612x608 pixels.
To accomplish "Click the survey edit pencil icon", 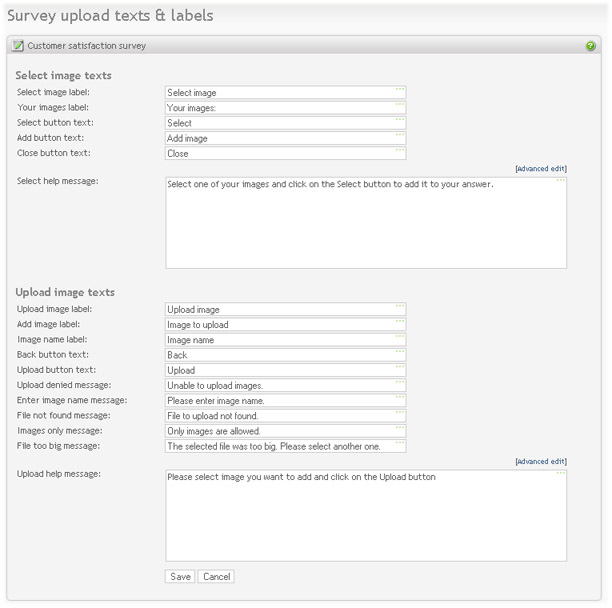I will coord(18,46).
